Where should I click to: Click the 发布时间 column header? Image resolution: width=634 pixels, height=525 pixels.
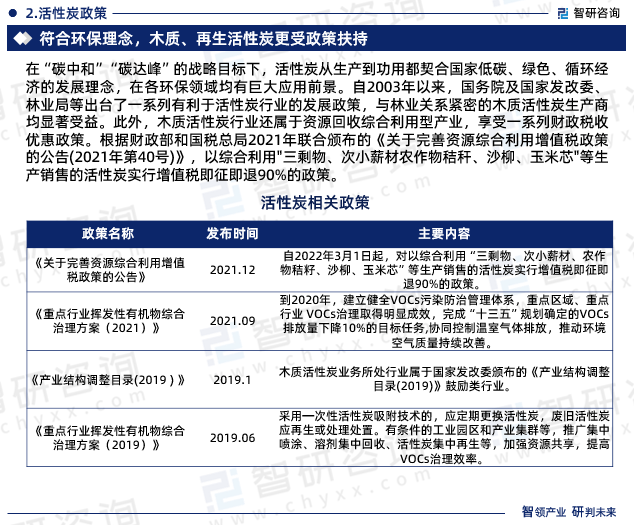point(232,233)
